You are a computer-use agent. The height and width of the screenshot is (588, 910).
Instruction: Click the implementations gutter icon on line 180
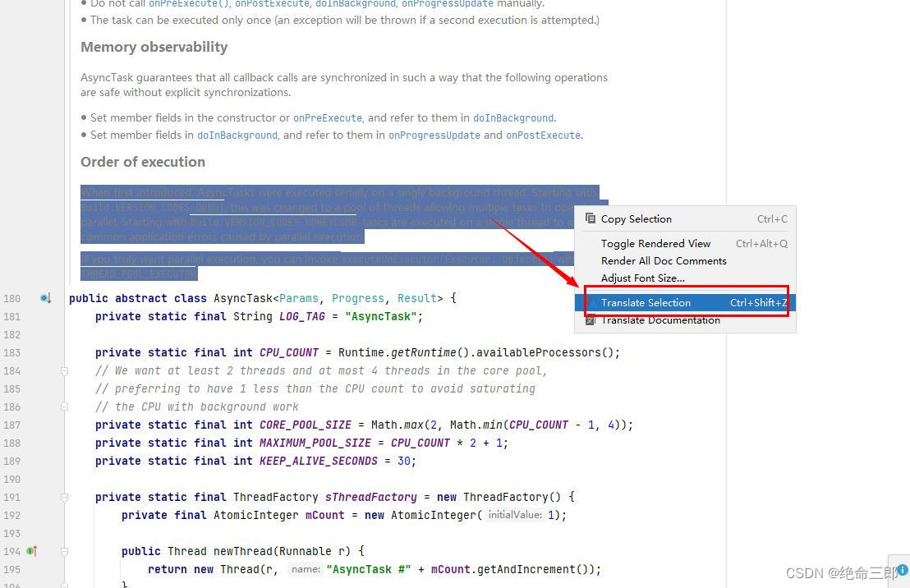[x=46, y=298]
